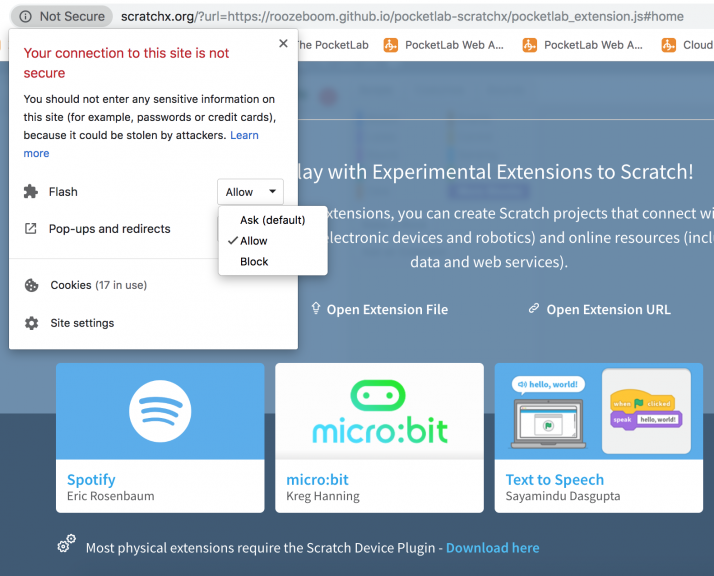
Task: Click Open Extension File
Action: tap(386, 309)
